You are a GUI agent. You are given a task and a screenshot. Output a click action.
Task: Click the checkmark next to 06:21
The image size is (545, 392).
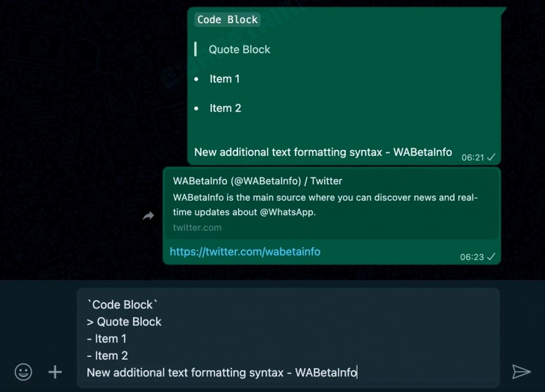click(491, 158)
